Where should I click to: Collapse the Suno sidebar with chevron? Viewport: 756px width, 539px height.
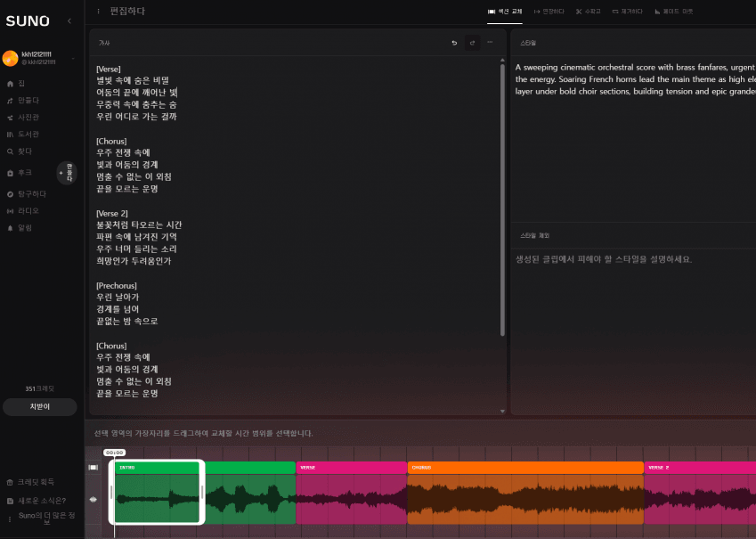pyautogui.click(x=69, y=20)
